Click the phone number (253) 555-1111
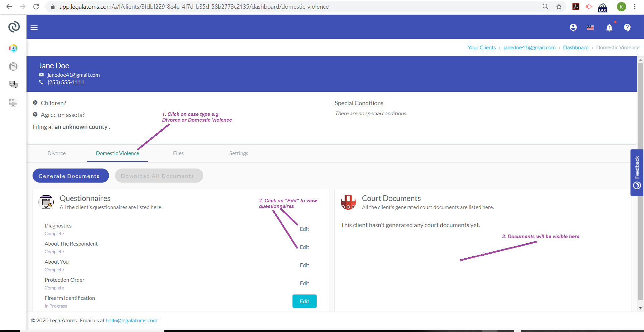This screenshot has width=644, height=332. click(x=66, y=82)
